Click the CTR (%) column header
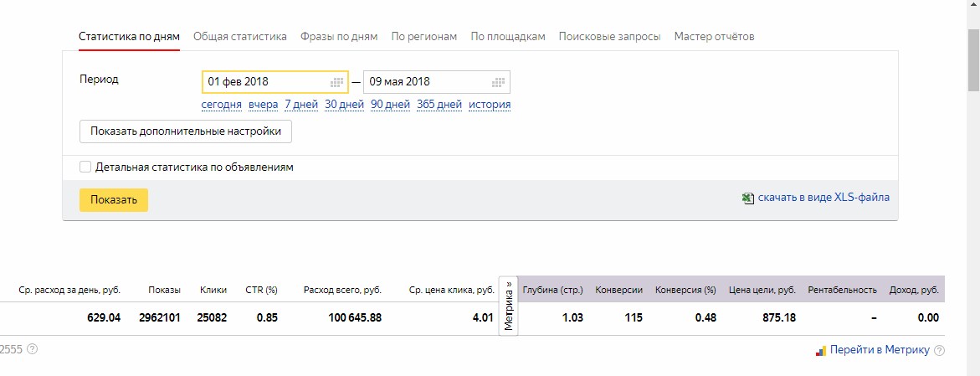This screenshot has width=980, height=376. coord(261,291)
